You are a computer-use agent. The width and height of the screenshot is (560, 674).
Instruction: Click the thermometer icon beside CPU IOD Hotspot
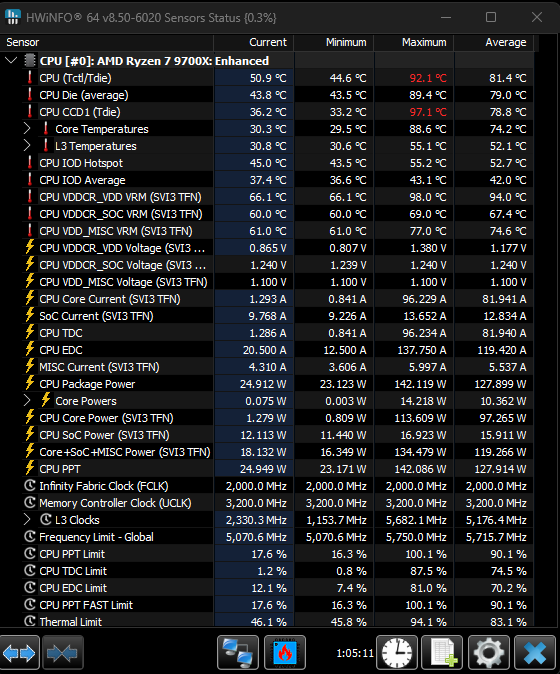click(30, 163)
